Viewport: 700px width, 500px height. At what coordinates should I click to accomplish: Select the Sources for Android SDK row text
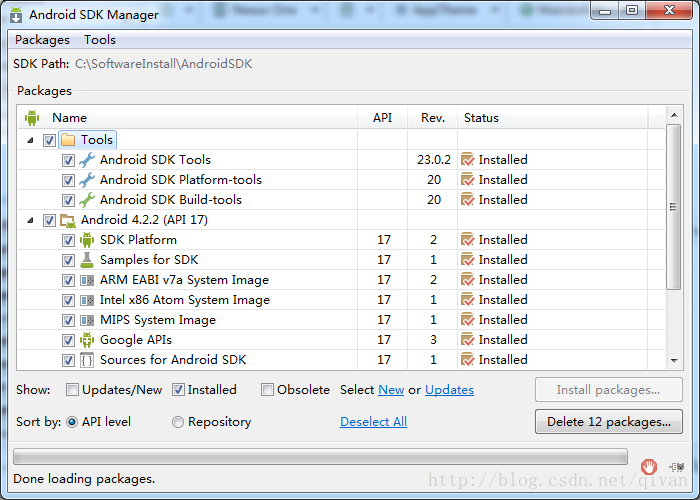pos(173,360)
